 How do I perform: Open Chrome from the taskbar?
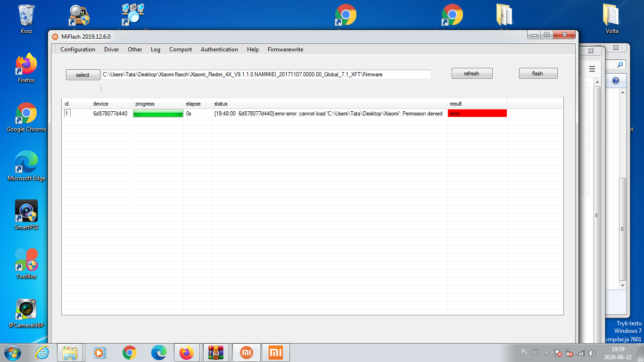point(129,353)
